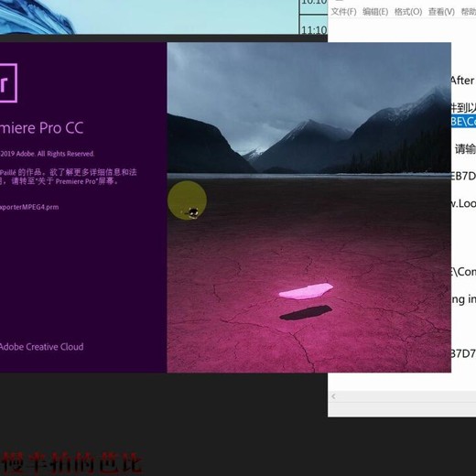Screen dimensions: 476x476
Task: Open the 帮助 menu in Notepad
Action: coord(469,12)
